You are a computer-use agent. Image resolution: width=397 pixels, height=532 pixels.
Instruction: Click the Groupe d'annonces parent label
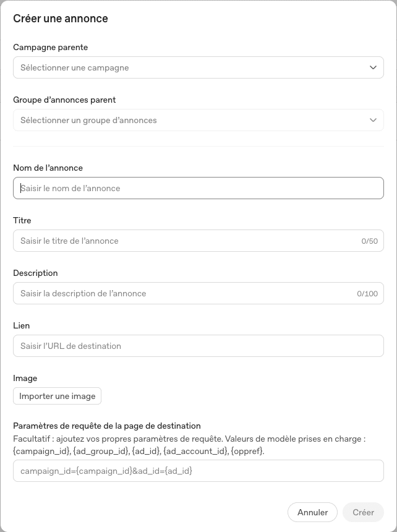tap(64, 100)
